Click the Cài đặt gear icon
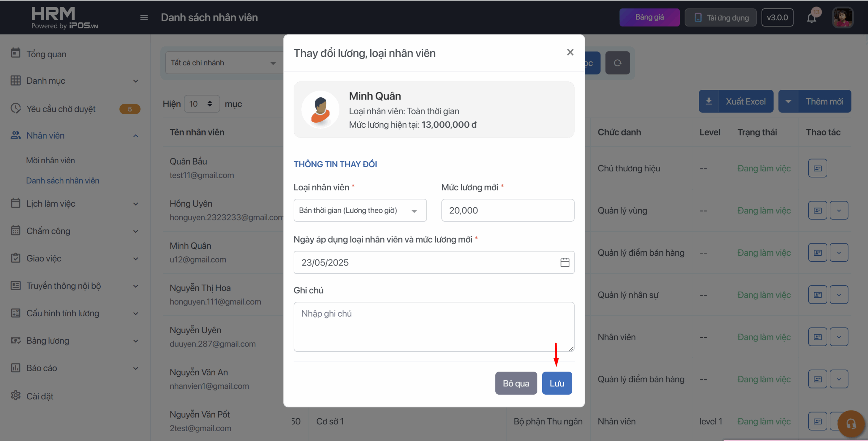 click(16, 396)
